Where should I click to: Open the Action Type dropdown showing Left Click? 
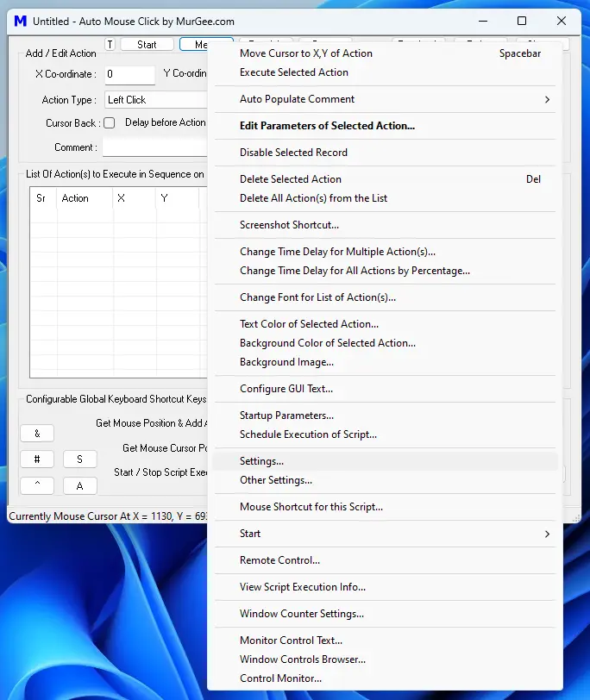click(x=156, y=99)
